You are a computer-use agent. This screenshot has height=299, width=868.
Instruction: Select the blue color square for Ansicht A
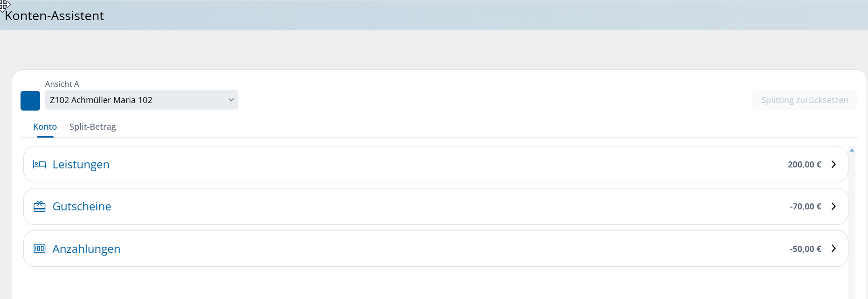(30, 101)
